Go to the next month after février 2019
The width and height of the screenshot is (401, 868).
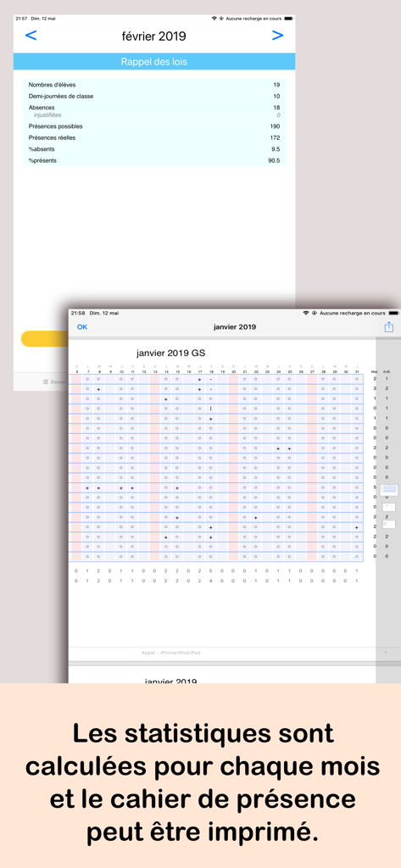click(277, 36)
